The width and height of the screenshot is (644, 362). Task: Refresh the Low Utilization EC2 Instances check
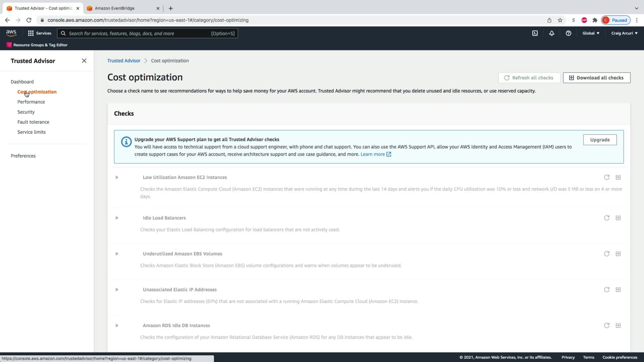[606, 177]
